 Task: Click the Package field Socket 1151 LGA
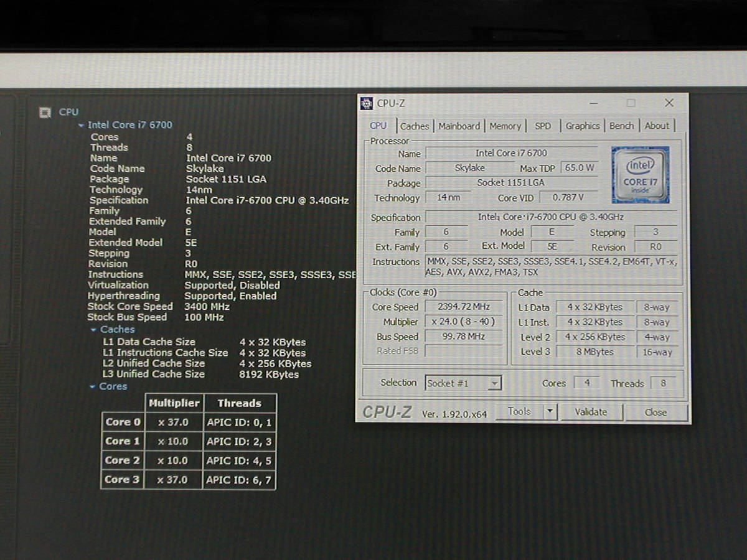pyautogui.click(x=511, y=183)
